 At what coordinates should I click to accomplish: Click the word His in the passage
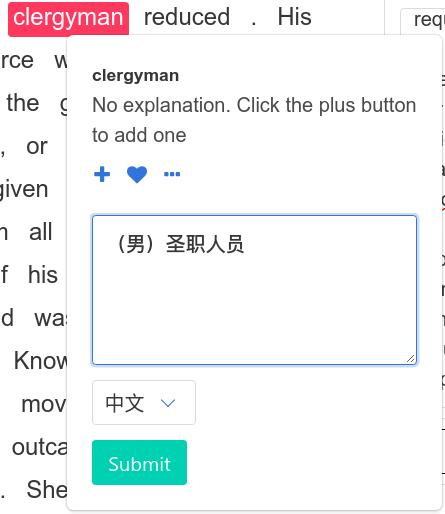pyautogui.click(x=295, y=17)
